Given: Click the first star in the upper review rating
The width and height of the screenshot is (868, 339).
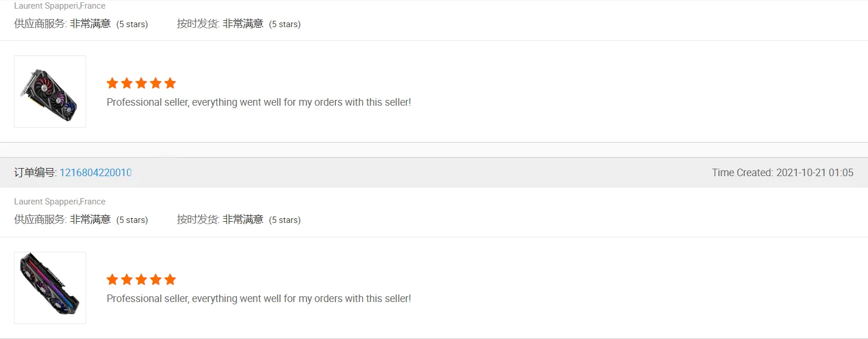Looking at the screenshot, I should [x=112, y=83].
